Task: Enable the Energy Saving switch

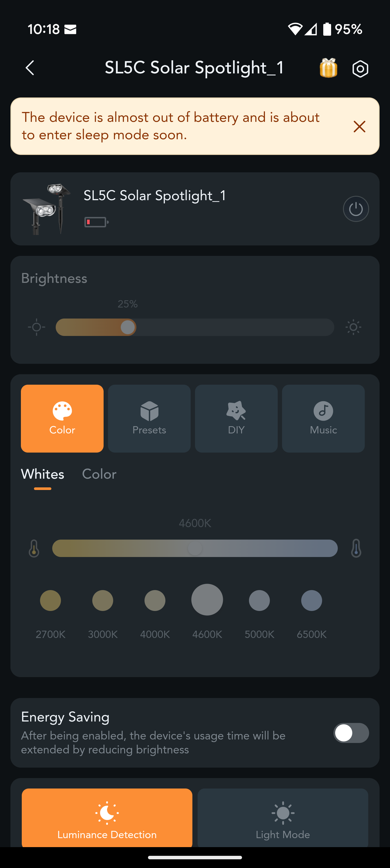Action: pyautogui.click(x=351, y=733)
